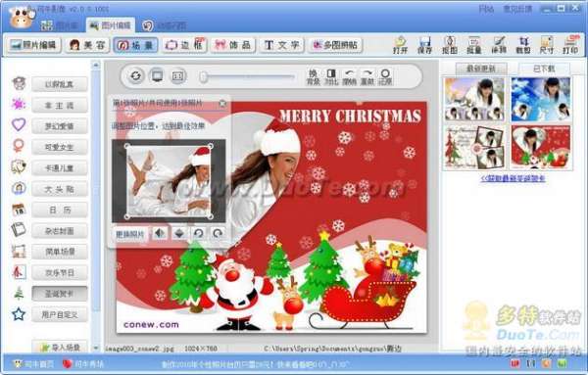
Task: Select the 圣诞贺卡 Christmas card category
Action: pyautogui.click(x=60, y=294)
